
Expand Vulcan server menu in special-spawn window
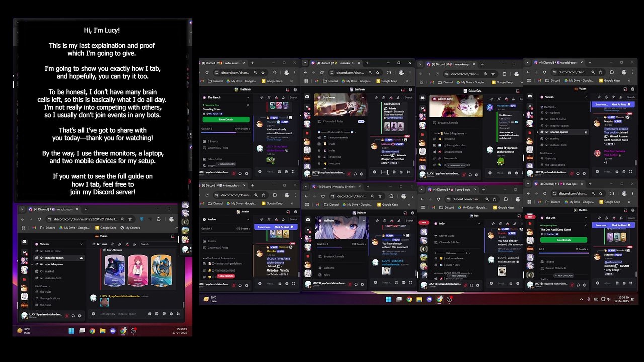(x=586, y=97)
